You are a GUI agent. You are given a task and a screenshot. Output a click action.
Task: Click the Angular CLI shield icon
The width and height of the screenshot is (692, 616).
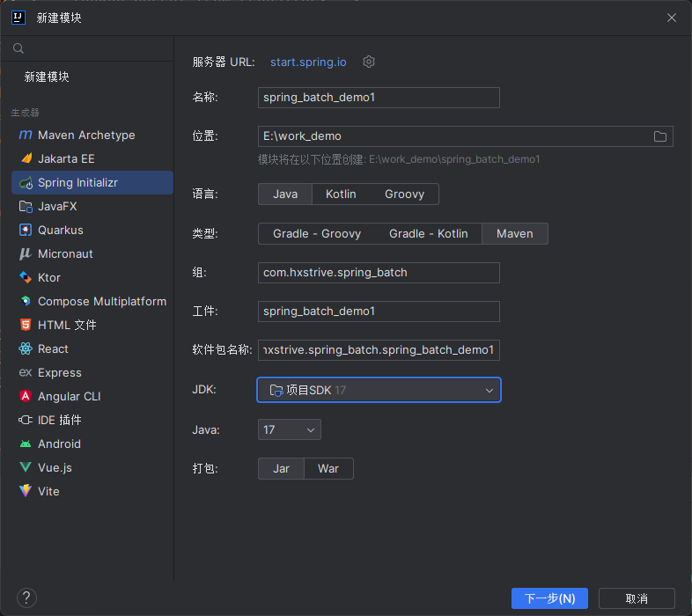(x=26, y=396)
